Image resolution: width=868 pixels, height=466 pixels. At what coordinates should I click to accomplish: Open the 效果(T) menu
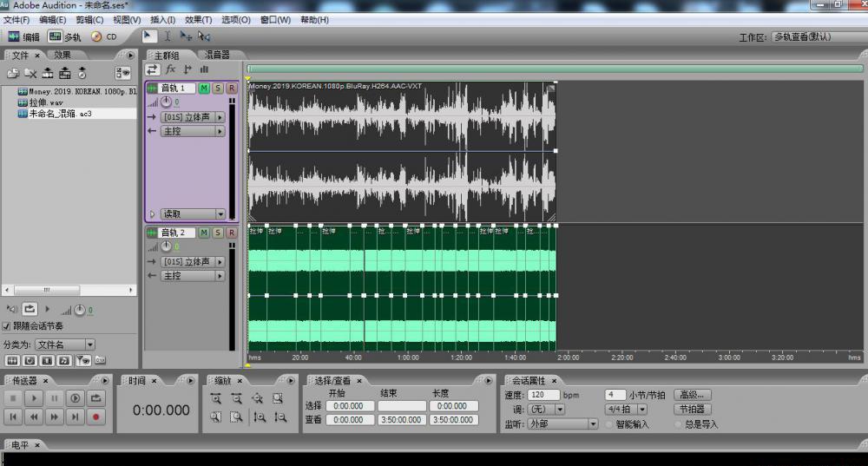coord(198,20)
